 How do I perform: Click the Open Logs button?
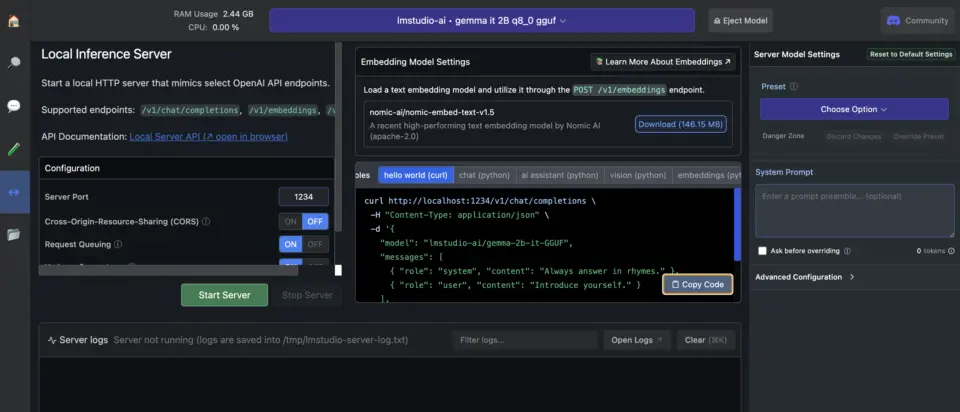point(637,340)
